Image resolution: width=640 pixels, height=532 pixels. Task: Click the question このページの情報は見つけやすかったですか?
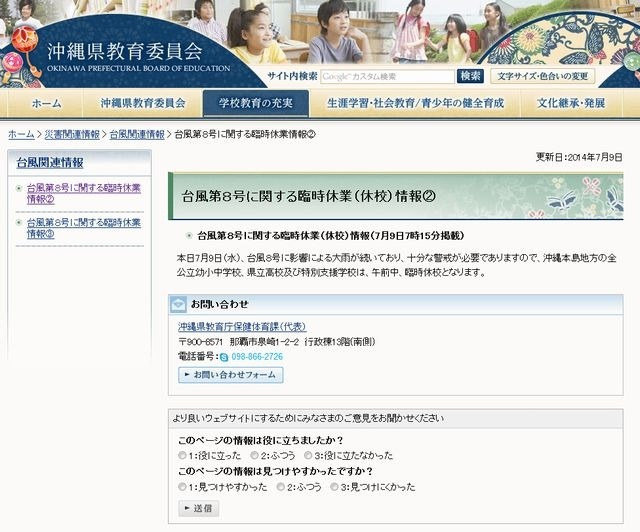click(276, 471)
